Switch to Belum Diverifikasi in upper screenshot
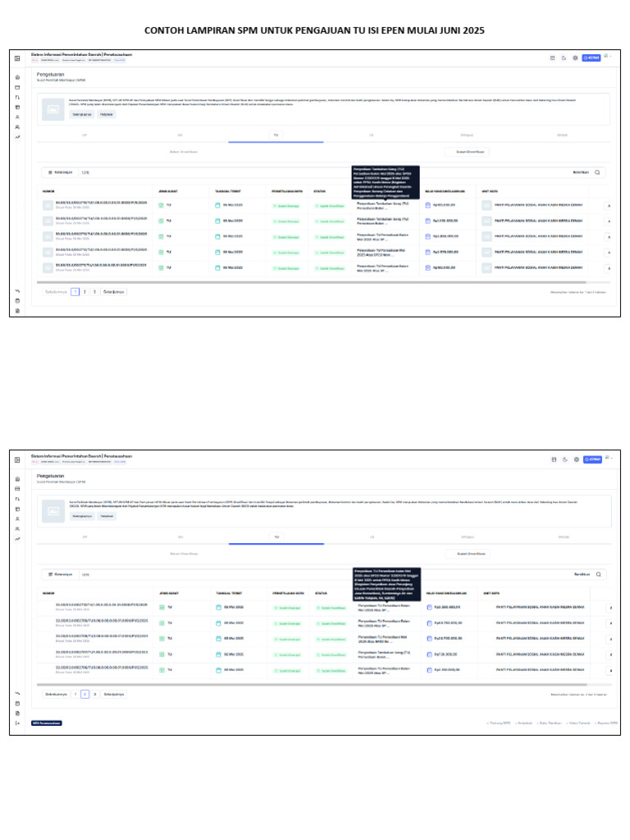630x840 pixels. pos(184,152)
